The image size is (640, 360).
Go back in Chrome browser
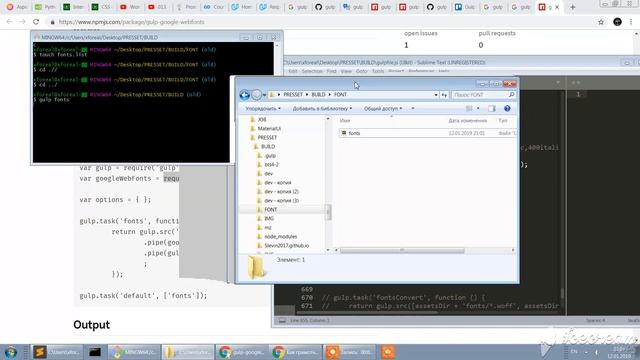click(x=9, y=22)
